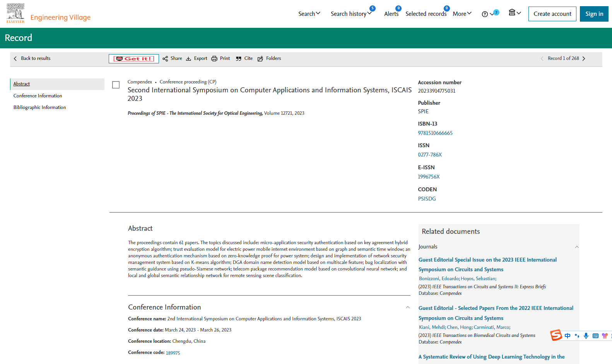The width and height of the screenshot is (612, 364).
Task: Open author Carminati, Marco link
Action: (492, 327)
